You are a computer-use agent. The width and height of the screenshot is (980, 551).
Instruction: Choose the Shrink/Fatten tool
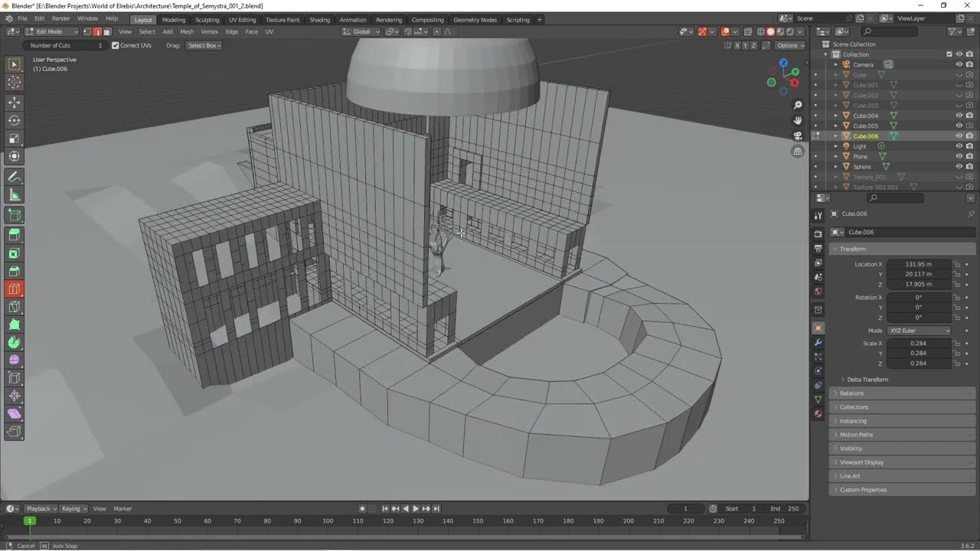(15, 396)
